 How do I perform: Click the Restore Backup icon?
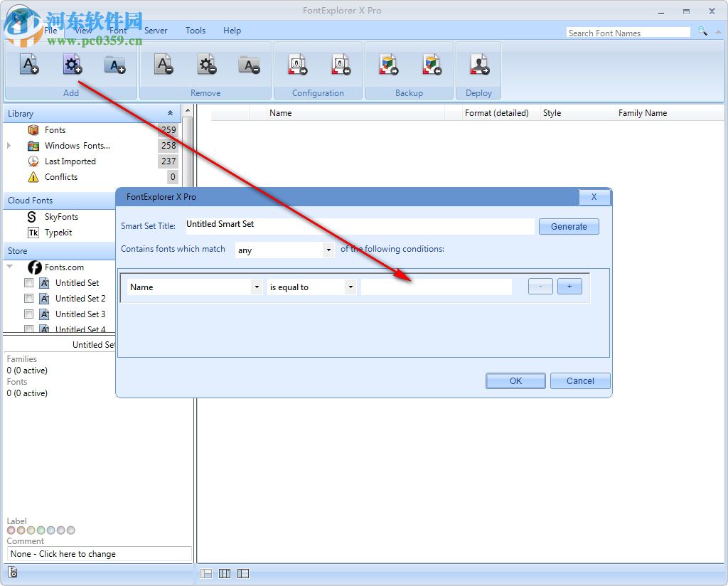tap(432, 65)
